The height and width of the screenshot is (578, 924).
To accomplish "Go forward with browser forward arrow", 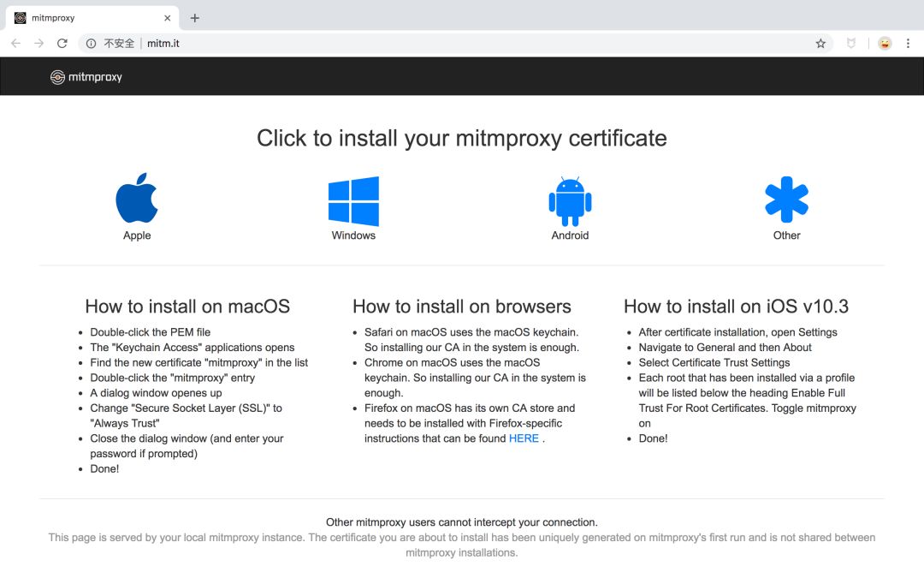I will [x=38, y=43].
